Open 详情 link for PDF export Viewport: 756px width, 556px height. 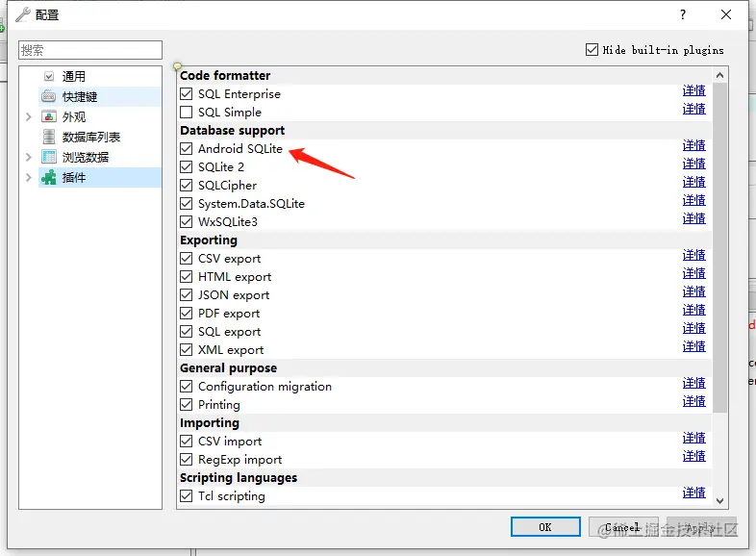click(693, 310)
